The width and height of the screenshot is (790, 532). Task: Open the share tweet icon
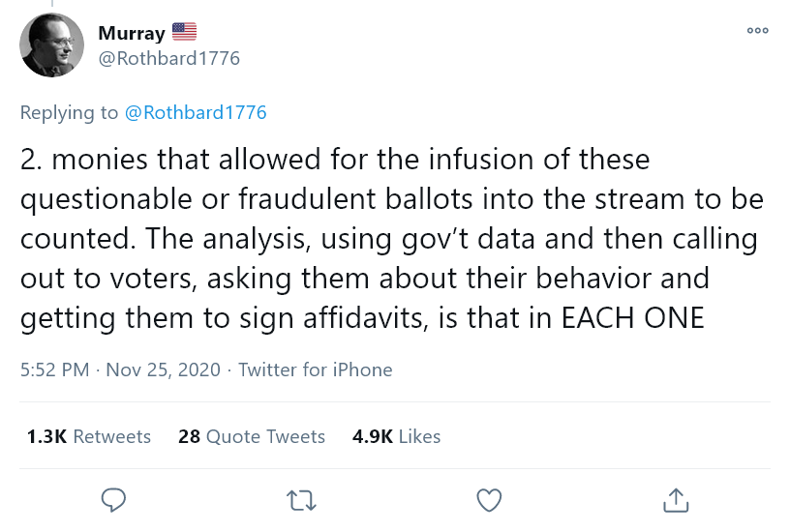[x=676, y=499]
